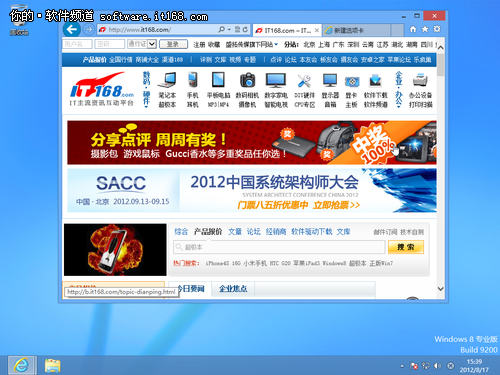Click the 登录 login button
The image size is (500, 375).
point(173,44)
